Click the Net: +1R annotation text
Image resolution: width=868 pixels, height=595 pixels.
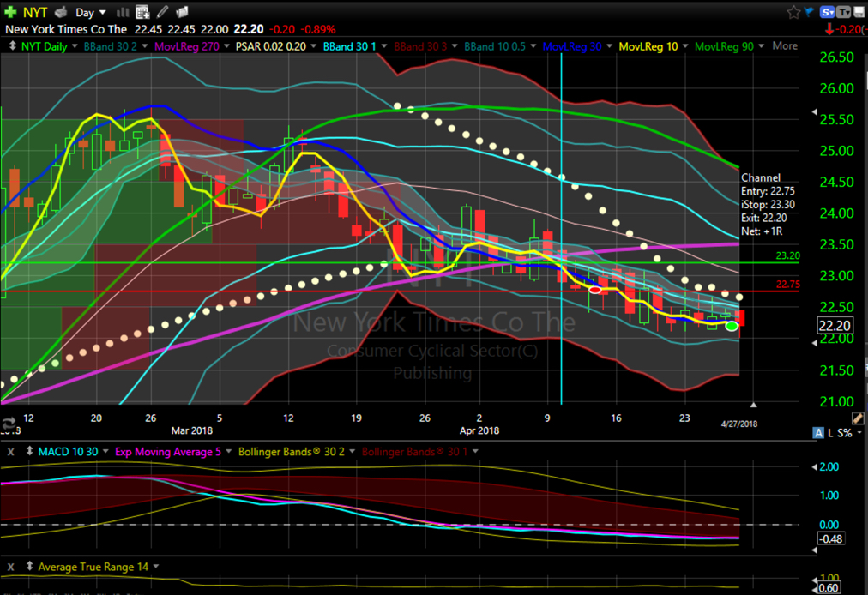point(762,231)
